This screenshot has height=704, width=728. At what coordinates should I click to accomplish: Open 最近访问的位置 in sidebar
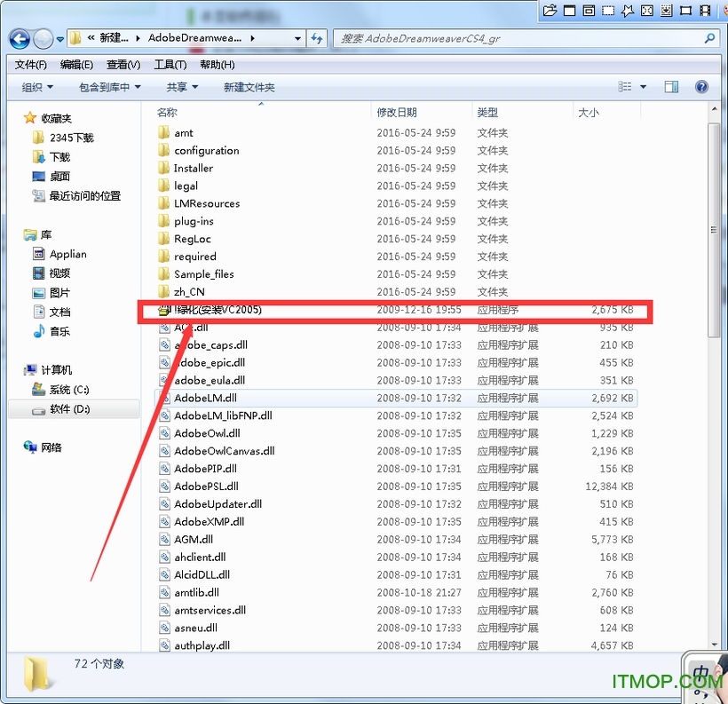(76, 196)
